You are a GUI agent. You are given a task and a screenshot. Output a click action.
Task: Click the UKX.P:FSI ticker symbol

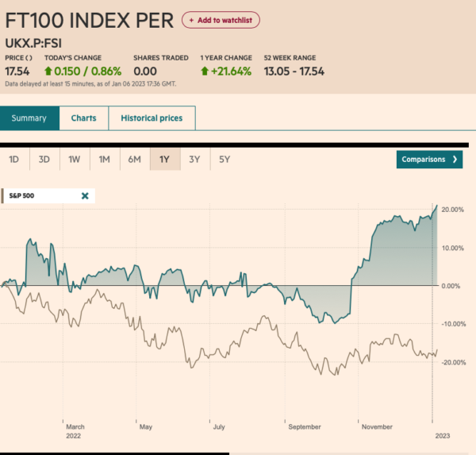[33, 43]
